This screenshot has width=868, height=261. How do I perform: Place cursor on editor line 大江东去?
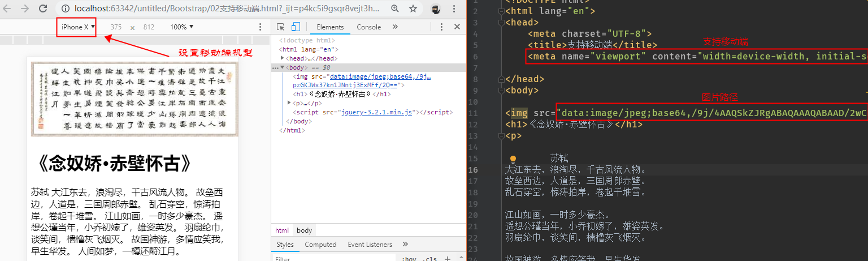(x=575, y=169)
